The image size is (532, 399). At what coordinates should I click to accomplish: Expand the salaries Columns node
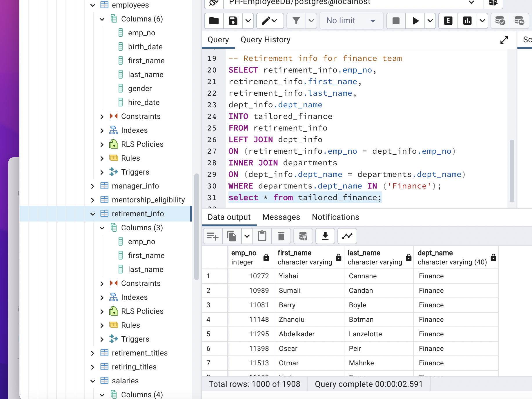tap(102, 395)
